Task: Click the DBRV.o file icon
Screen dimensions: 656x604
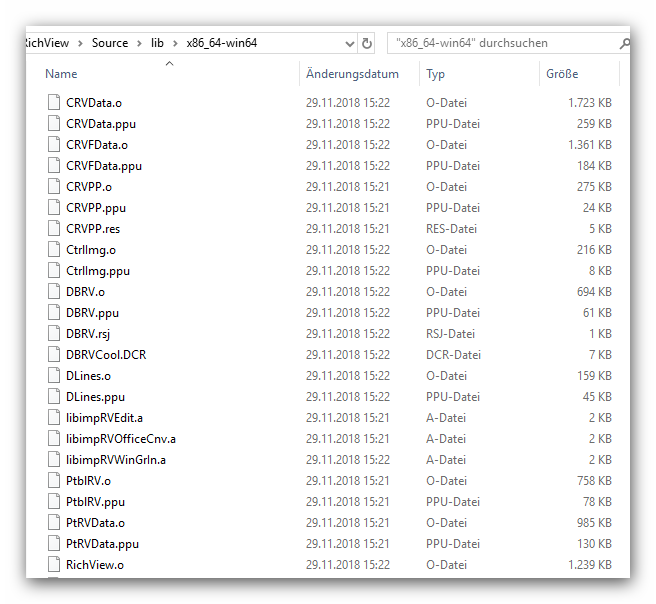Action: click(54, 291)
